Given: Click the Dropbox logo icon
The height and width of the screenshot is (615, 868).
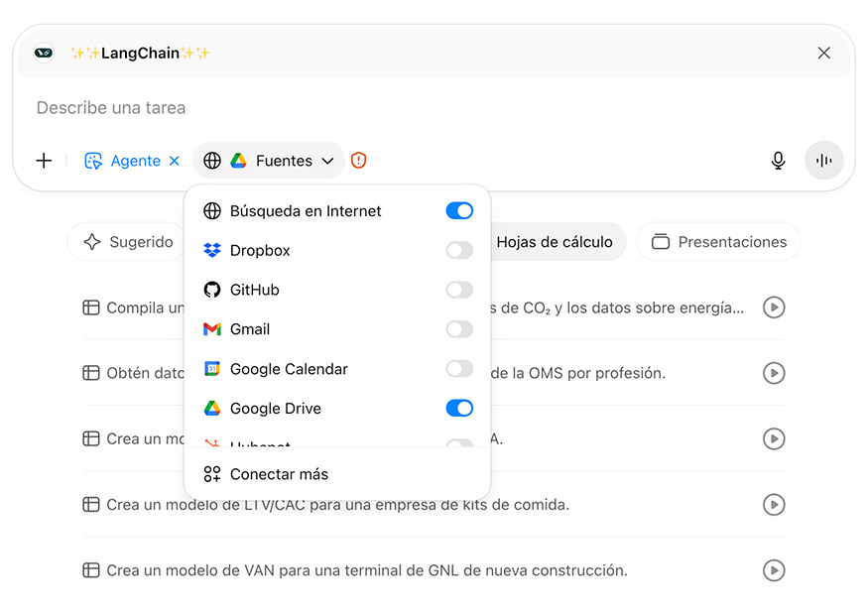Looking at the screenshot, I should tap(212, 250).
